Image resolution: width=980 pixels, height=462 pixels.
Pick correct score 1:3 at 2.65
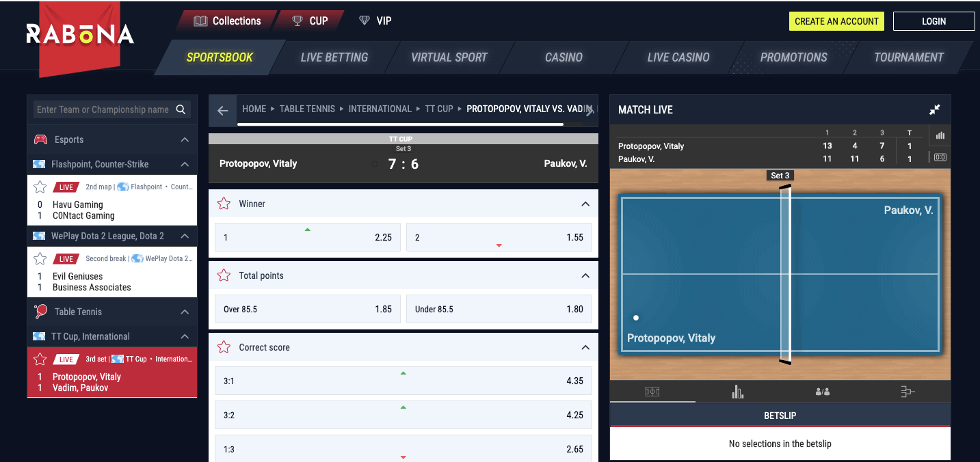[403, 448]
